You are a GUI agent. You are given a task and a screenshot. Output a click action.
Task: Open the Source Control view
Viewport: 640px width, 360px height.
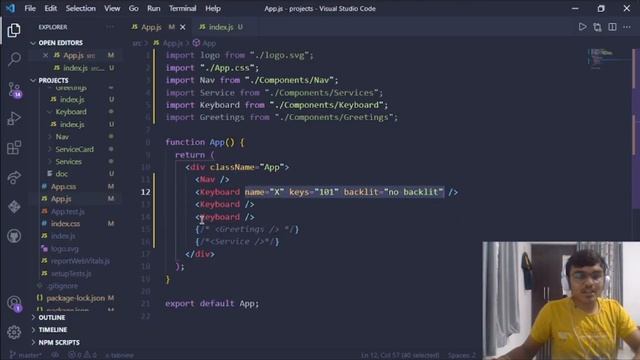click(x=15, y=89)
